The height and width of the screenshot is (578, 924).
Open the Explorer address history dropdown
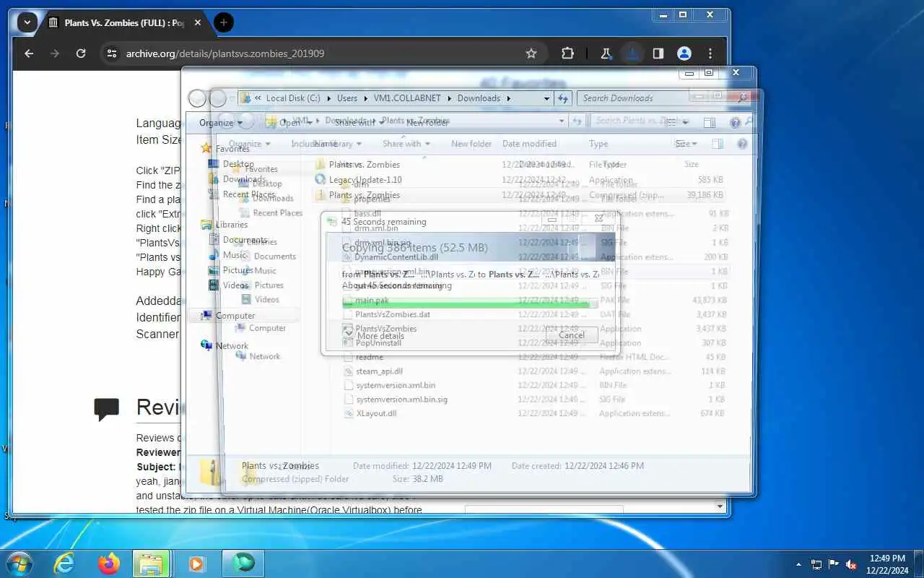(546, 98)
